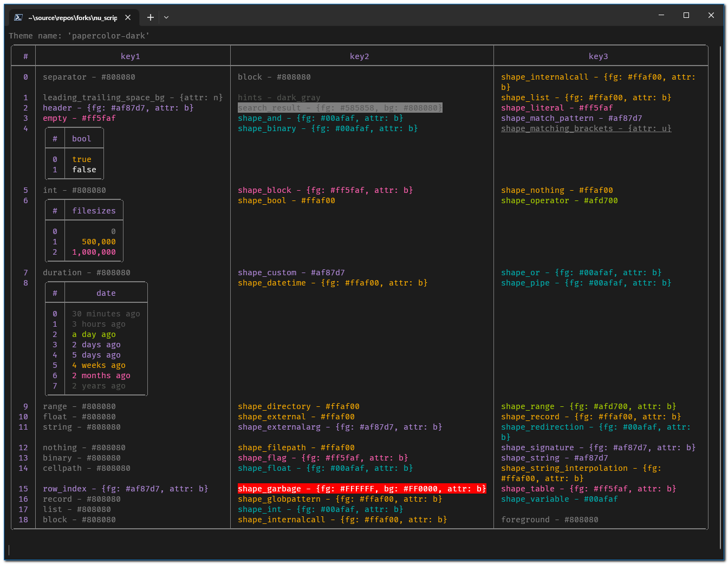
Task: Click the '2 years ago' date row
Action: 99,386
